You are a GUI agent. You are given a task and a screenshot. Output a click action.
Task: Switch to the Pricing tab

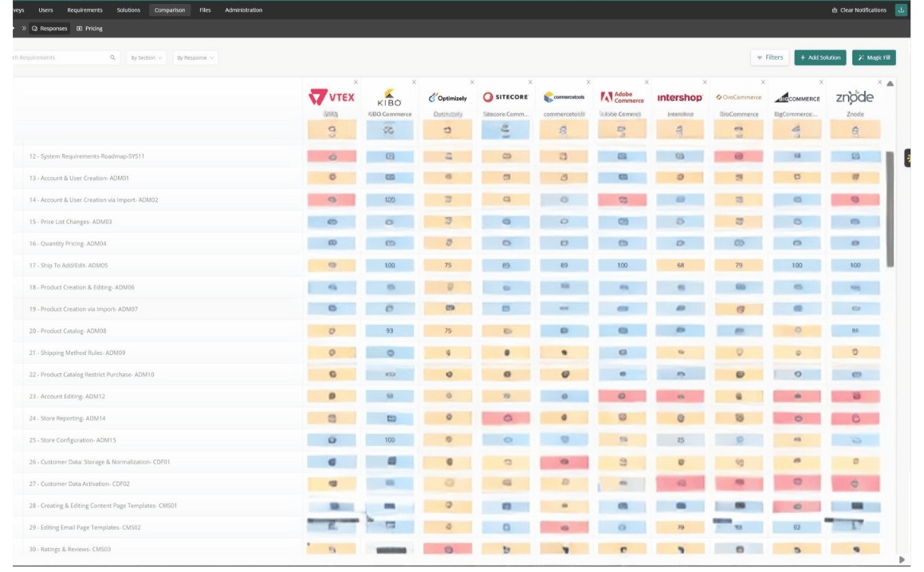90,29
